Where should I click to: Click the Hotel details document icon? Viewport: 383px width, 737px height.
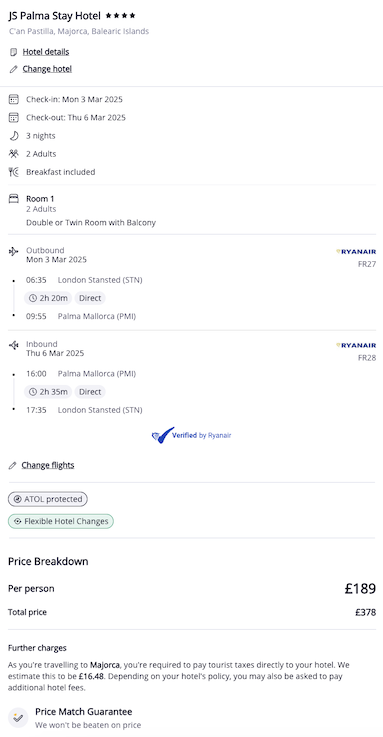pyautogui.click(x=14, y=52)
